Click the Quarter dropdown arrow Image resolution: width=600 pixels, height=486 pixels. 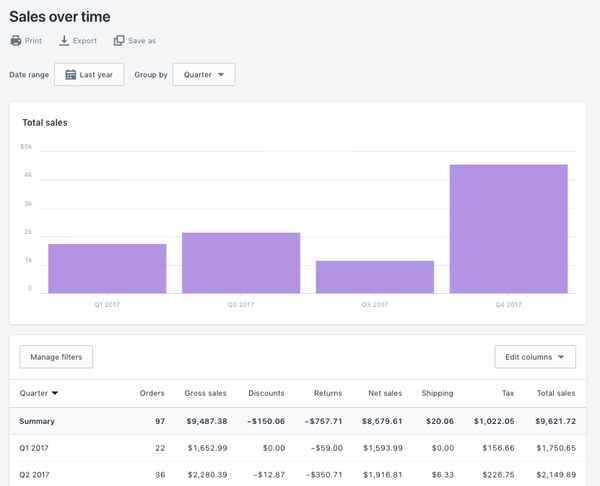point(221,75)
